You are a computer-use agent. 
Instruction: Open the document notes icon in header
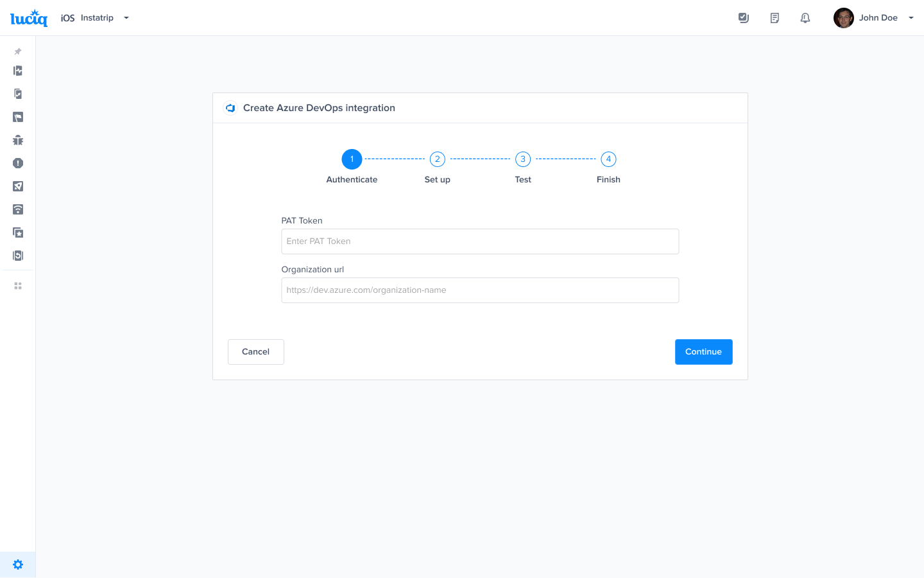pos(774,18)
